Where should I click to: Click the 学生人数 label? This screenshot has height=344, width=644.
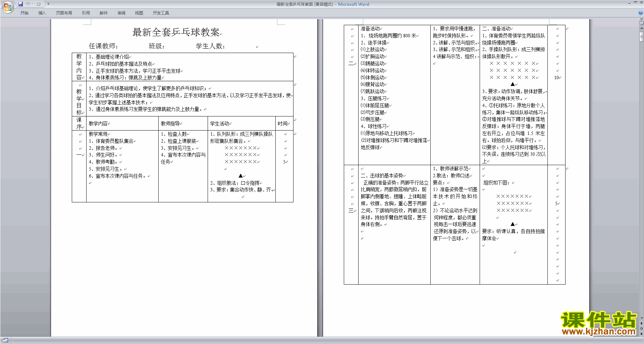pyautogui.click(x=210, y=46)
